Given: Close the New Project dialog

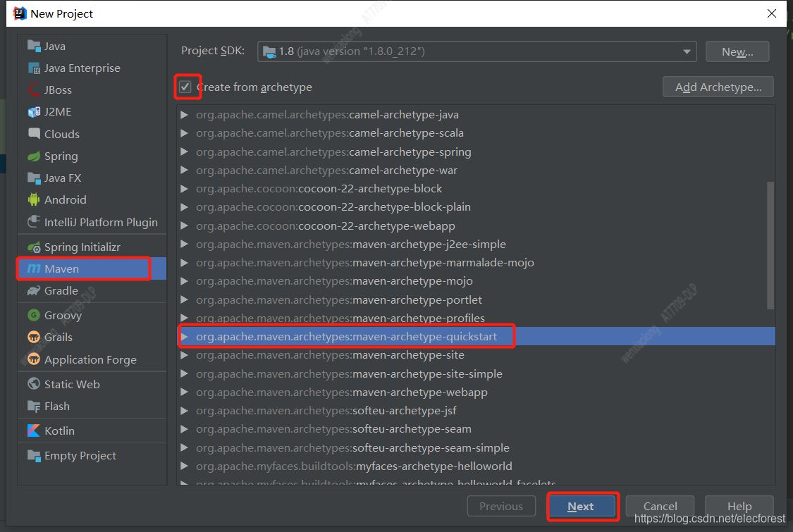Looking at the screenshot, I should (772, 13).
